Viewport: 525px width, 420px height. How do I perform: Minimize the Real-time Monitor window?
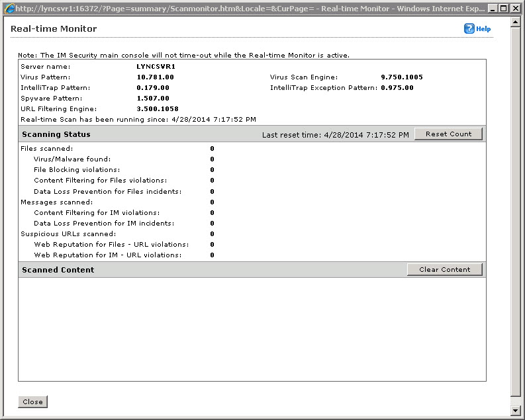[493, 9]
